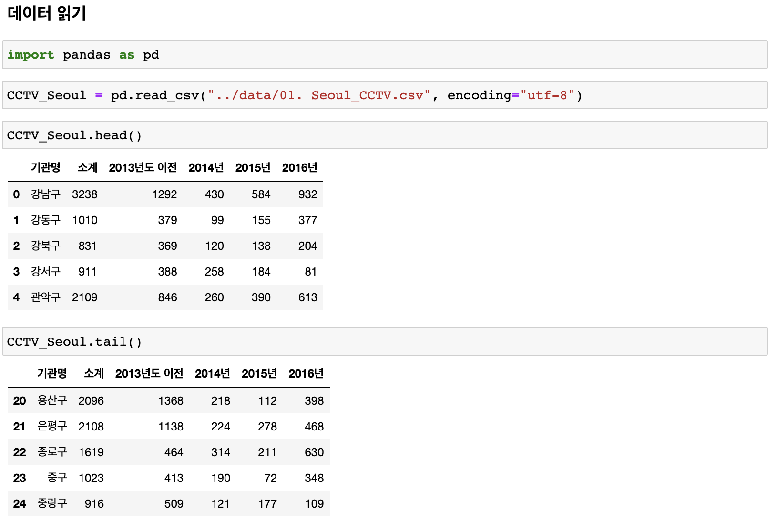Click the 2016년 header in tail table
This screenshot has width=777, height=532.
coord(306,373)
